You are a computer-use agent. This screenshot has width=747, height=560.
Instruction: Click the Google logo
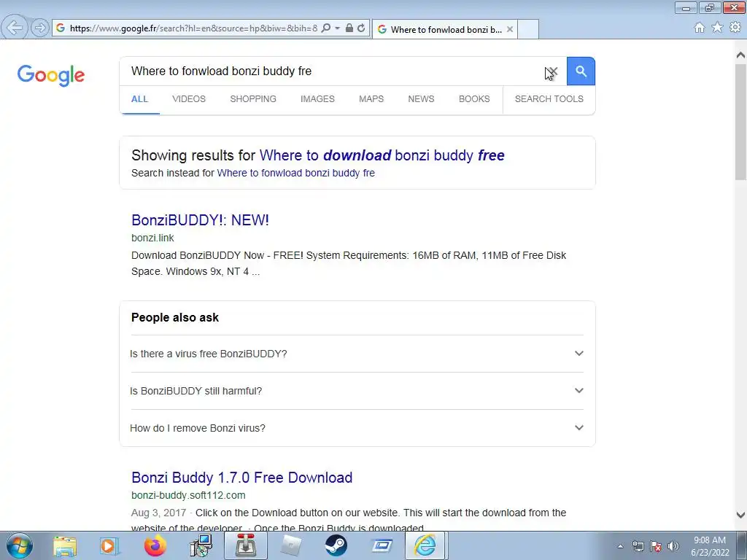pyautogui.click(x=51, y=75)
